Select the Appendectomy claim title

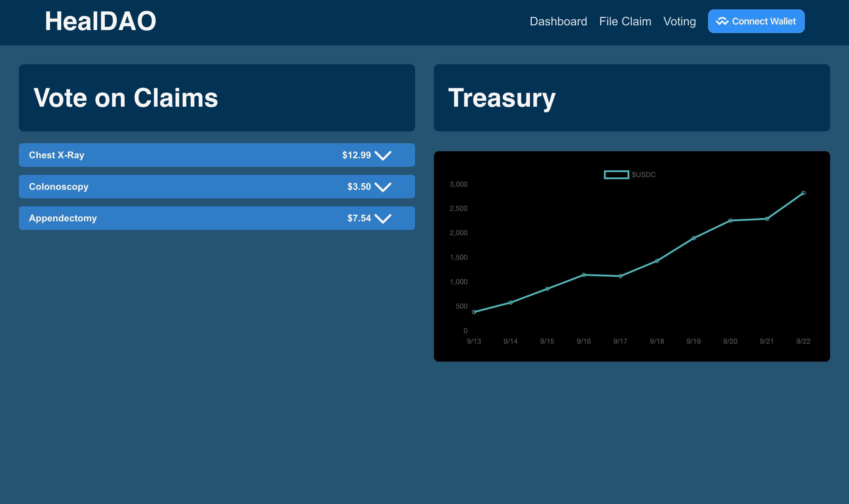(63, 218)
